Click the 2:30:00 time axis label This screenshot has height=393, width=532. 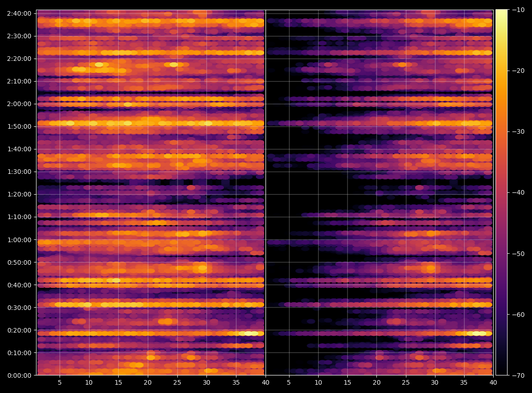[19, 36]
